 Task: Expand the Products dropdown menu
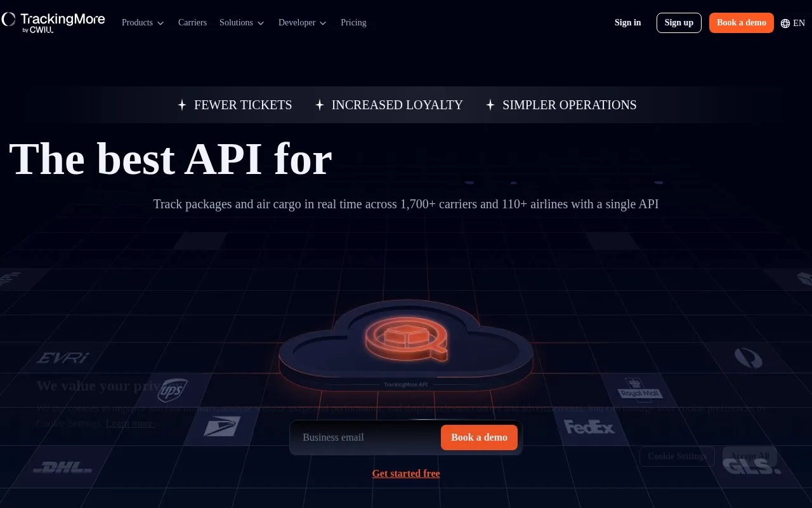[x=143, y=23]
